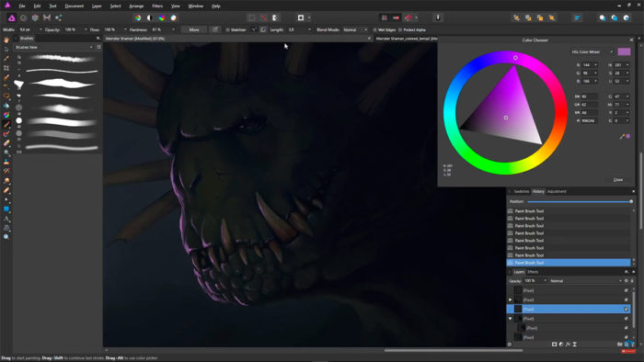Viewport: 644px width, 362px height.
Task: Enable the Protect Alpha checkbox
Action: tap(400, 30)
